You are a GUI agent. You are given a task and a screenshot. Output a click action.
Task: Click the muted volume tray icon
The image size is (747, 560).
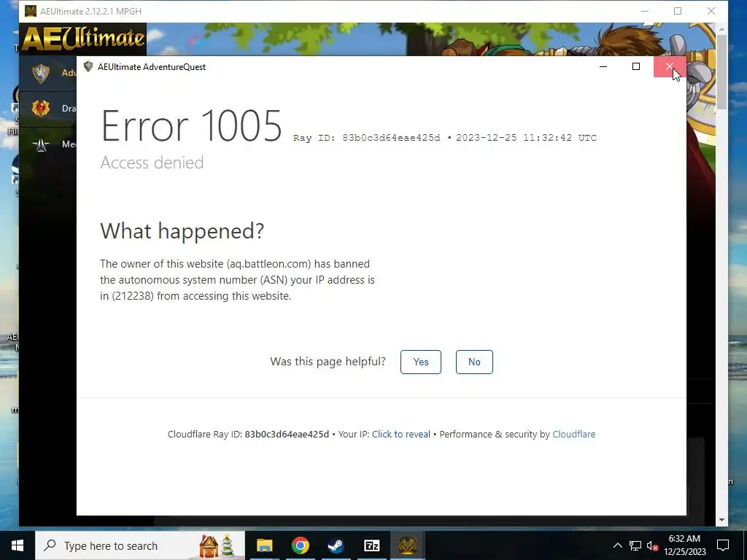coord(652,545)
